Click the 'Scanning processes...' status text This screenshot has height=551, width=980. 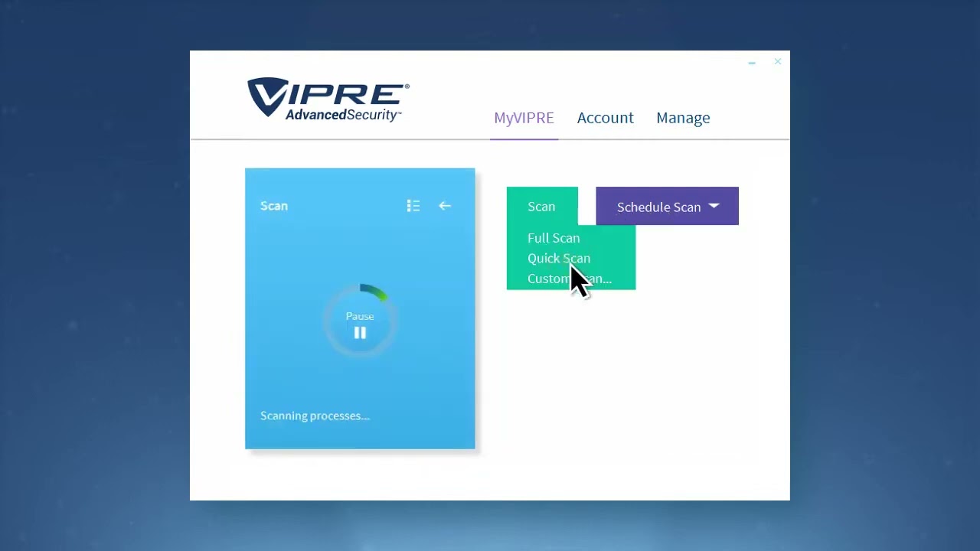(315, 416)
